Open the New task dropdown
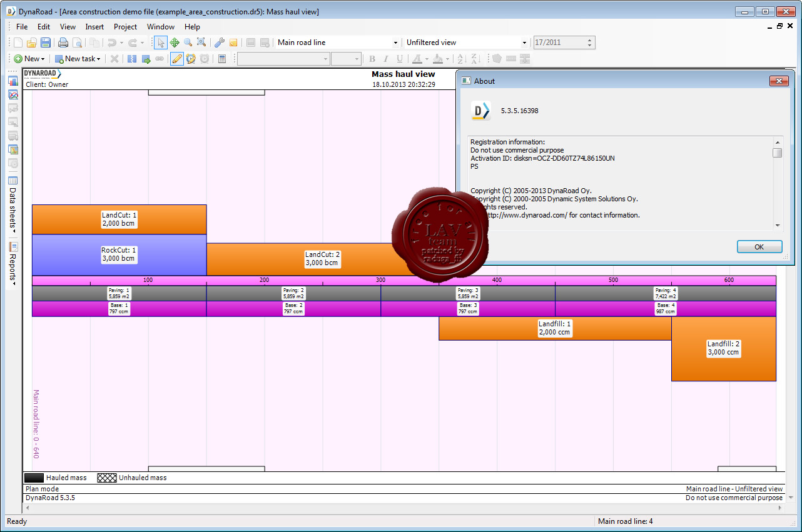 [x=78, y=59]
